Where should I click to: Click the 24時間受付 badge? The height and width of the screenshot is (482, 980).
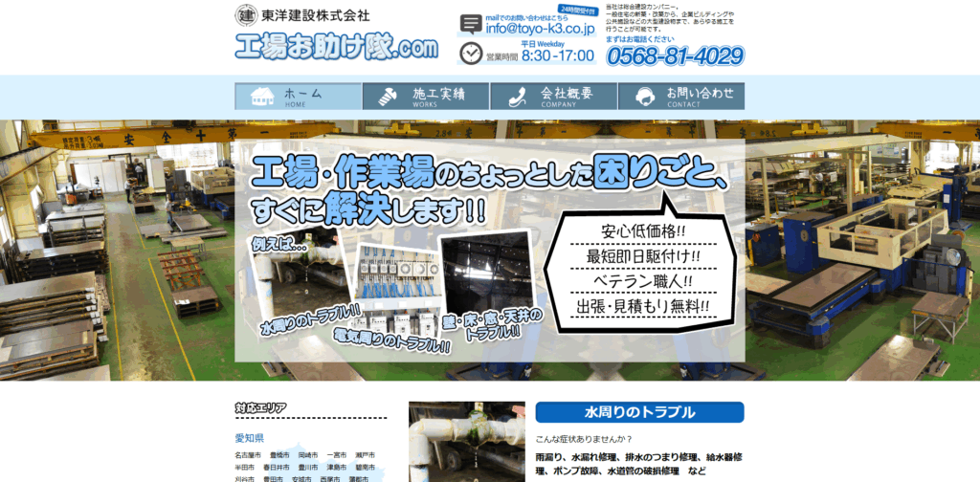click(x=576, y=11)
